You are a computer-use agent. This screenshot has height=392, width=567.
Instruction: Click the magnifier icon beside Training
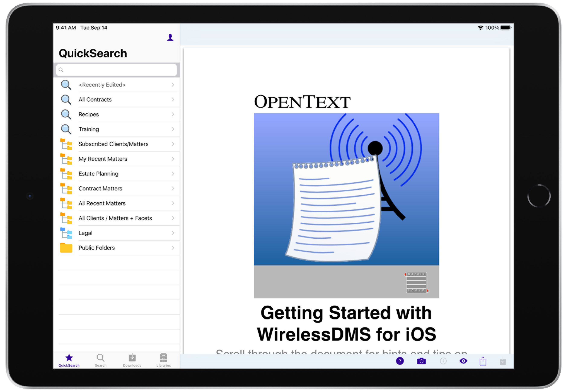tap(66, 129)
